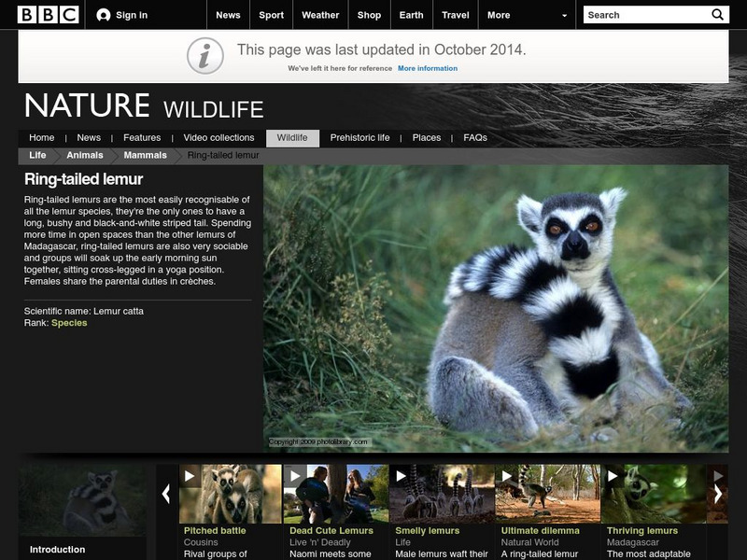
Task: Open the Weather section
Action: pos(320,15)
